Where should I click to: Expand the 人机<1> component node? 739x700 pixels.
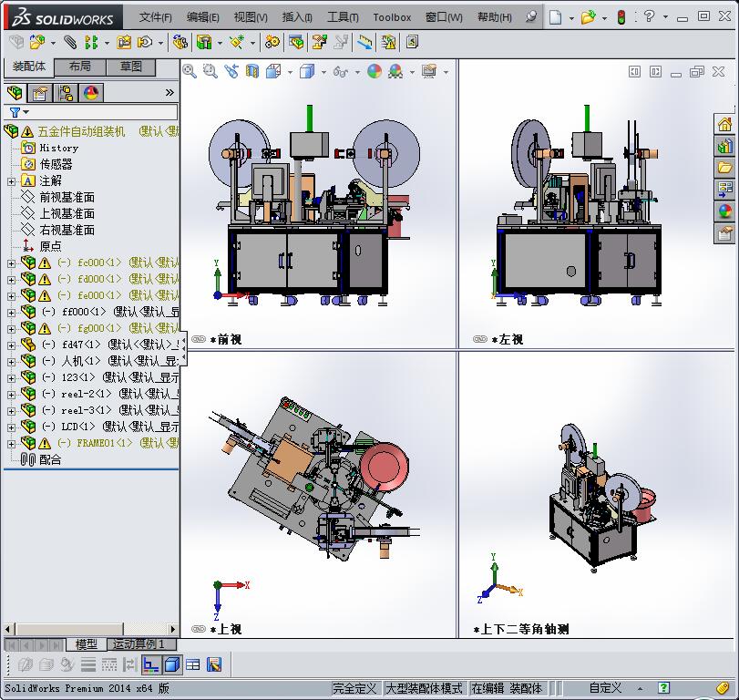point(11,362)
